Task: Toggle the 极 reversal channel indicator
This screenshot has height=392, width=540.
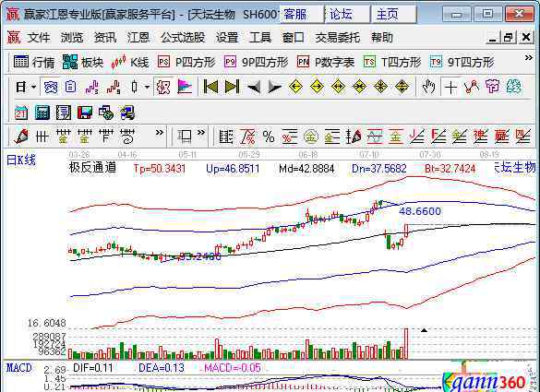Action: coord(162,87)
